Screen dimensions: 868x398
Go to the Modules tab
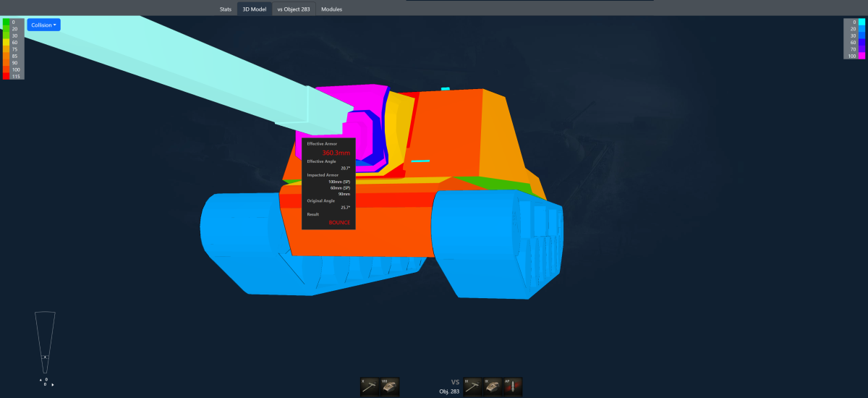click(331, 9)
